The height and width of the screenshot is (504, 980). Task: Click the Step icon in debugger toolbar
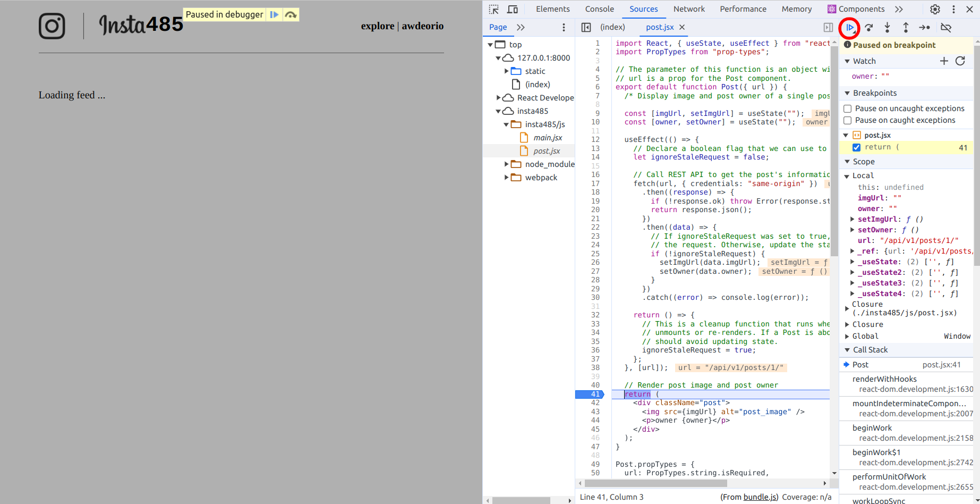[925, 27]
